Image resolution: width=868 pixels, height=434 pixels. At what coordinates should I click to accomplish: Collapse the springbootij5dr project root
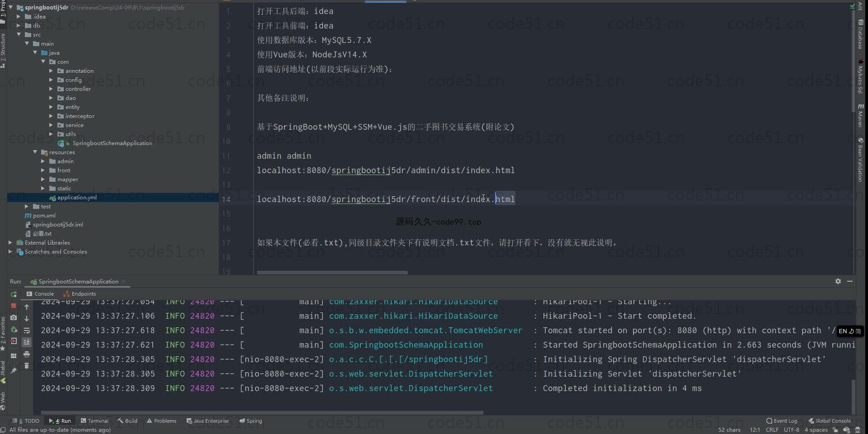point(11,7)
